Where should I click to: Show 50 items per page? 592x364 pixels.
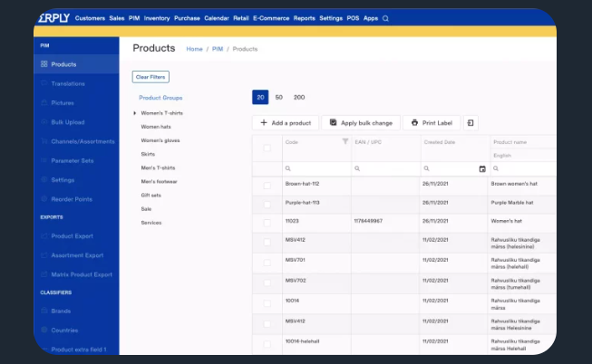click(279, 97)
